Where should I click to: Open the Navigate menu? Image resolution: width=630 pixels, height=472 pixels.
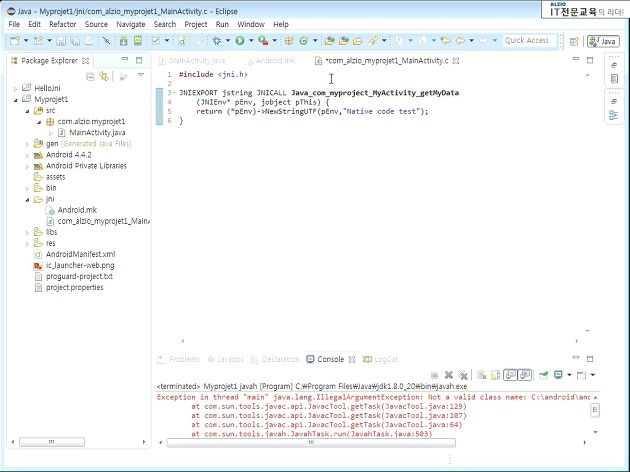[131, 24]
